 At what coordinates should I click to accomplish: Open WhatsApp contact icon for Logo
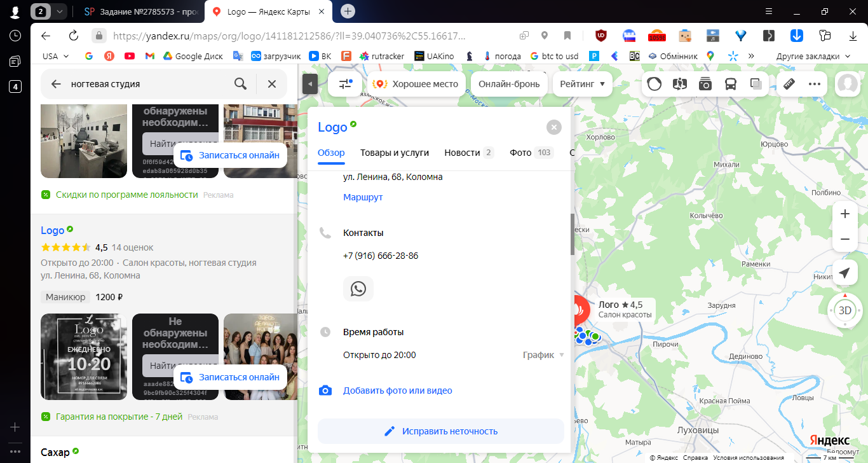358,289
